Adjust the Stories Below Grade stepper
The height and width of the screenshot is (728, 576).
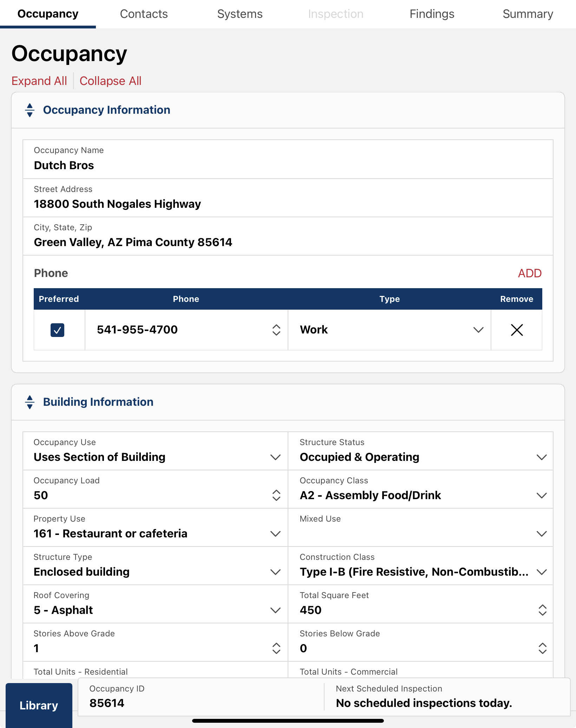pyautogui.click(x=542, y=648)
